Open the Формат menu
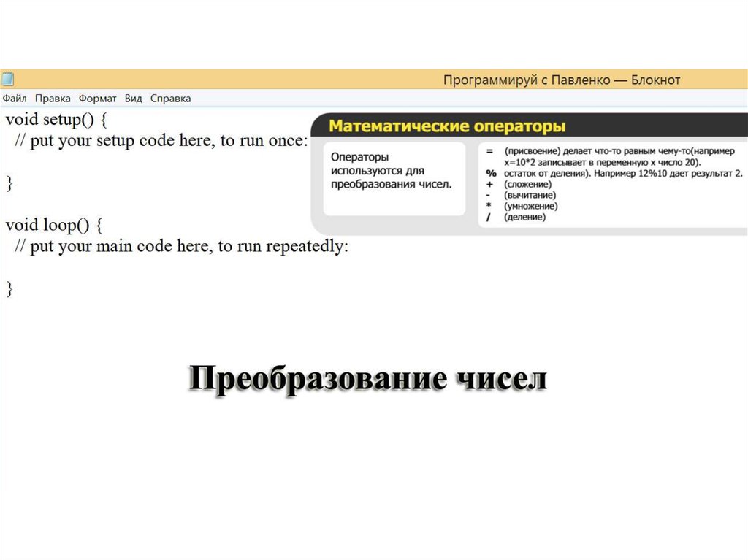The image size is (748, 560). pyautogui.click(x=97, y=99)
